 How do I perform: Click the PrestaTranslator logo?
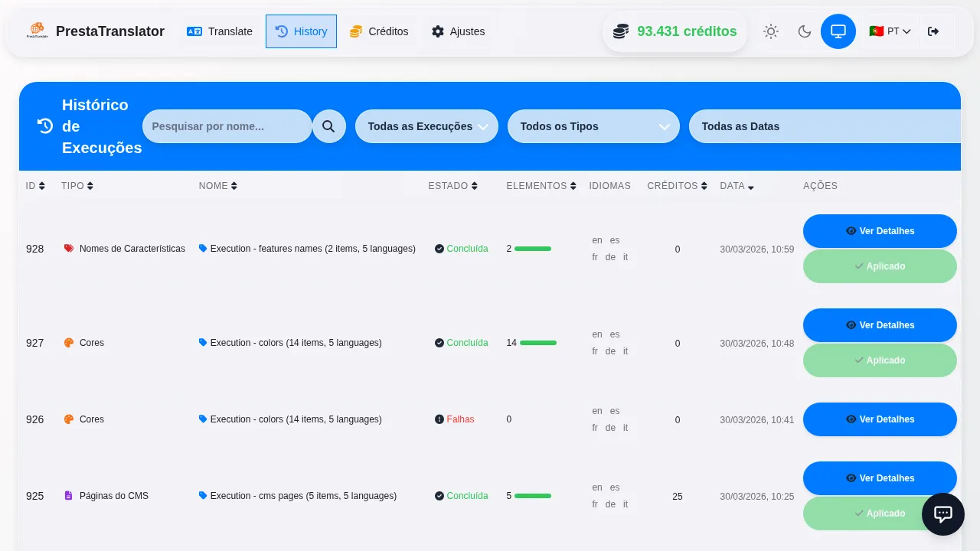37,31
